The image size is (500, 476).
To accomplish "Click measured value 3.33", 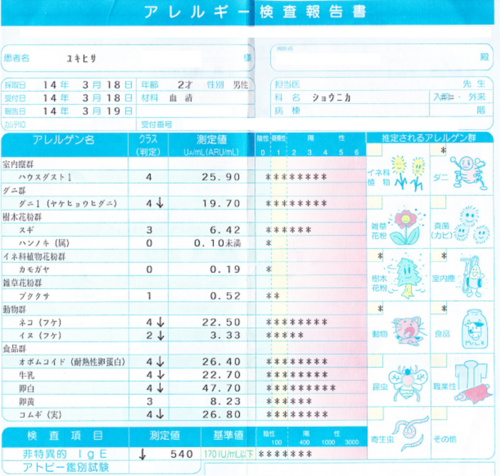I will (225, 335).
